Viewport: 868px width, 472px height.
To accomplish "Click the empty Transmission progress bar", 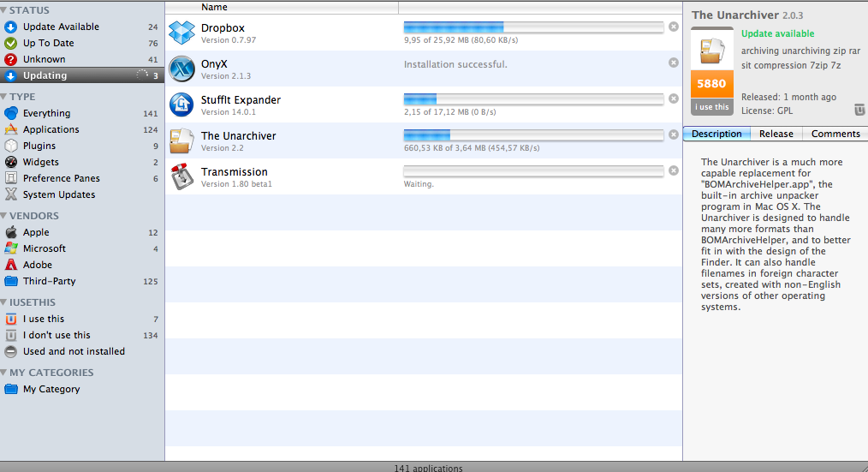I will point(533,171).
